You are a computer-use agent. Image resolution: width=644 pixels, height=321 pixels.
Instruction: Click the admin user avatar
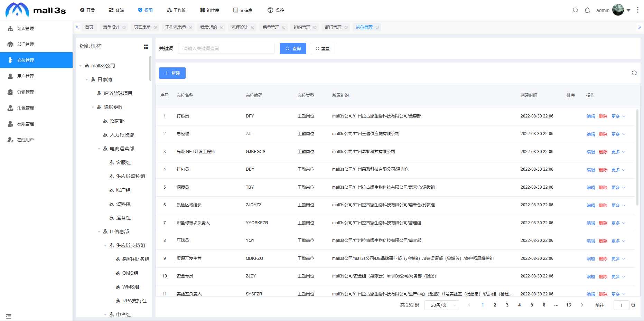click(618, 10)
